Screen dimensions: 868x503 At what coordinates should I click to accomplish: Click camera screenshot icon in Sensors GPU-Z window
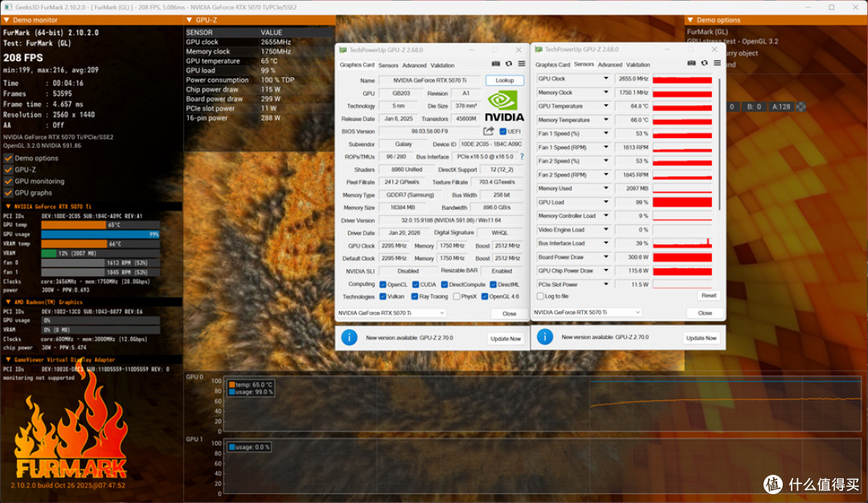pos(691,63)
